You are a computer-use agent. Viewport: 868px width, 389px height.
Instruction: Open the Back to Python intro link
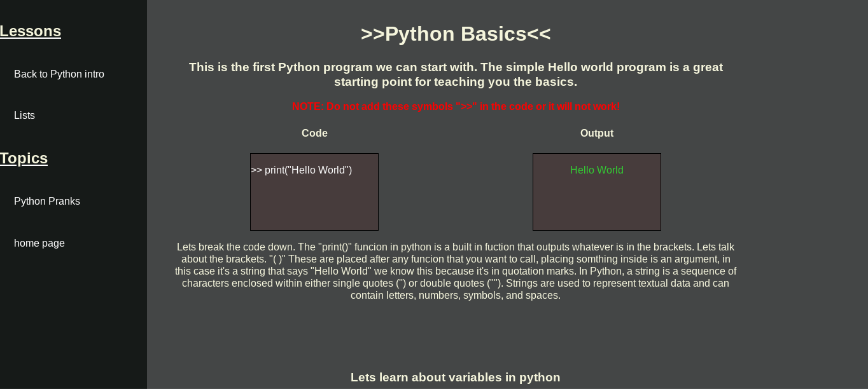[59, 74]
